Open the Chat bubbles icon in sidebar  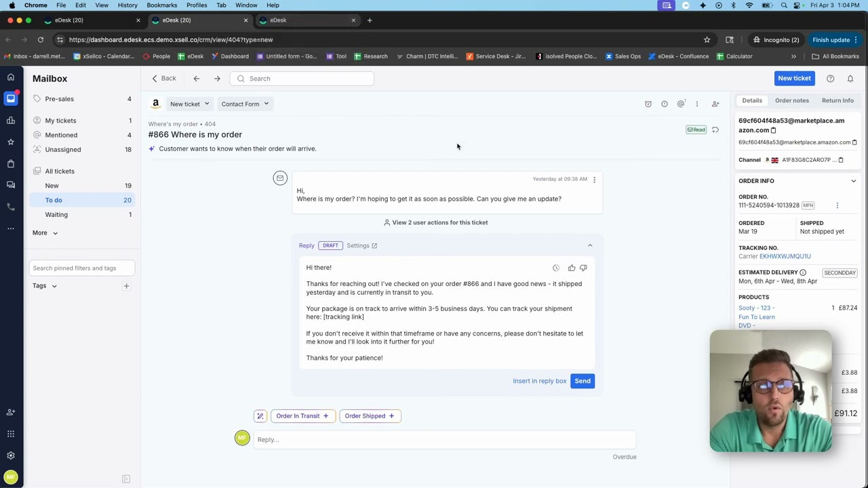[x=10, y=185]
